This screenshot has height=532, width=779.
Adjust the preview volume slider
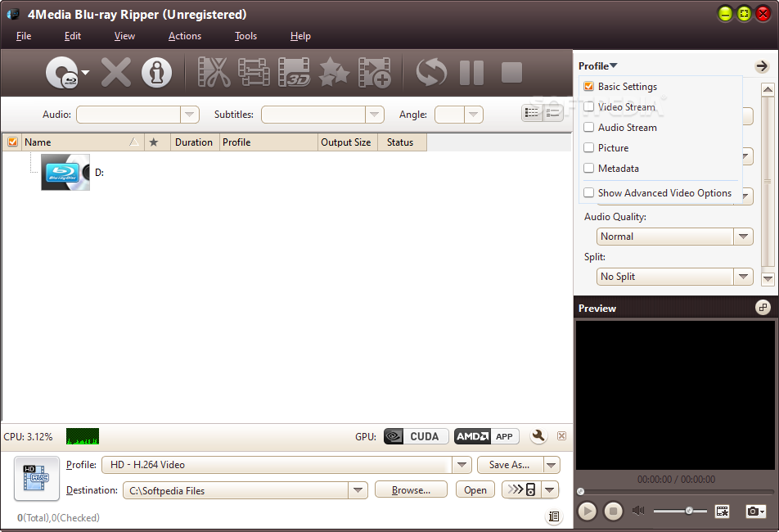click(x=680, y=511)
